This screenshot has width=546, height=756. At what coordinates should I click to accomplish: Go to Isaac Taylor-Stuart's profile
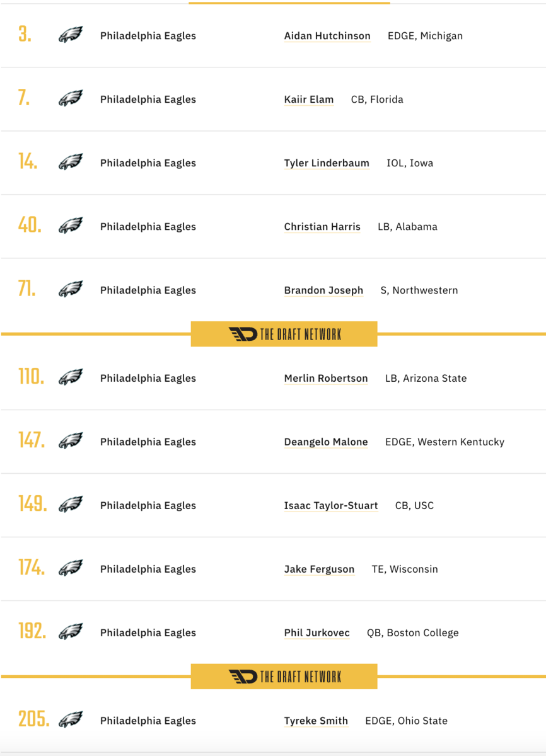pos(331,506)
